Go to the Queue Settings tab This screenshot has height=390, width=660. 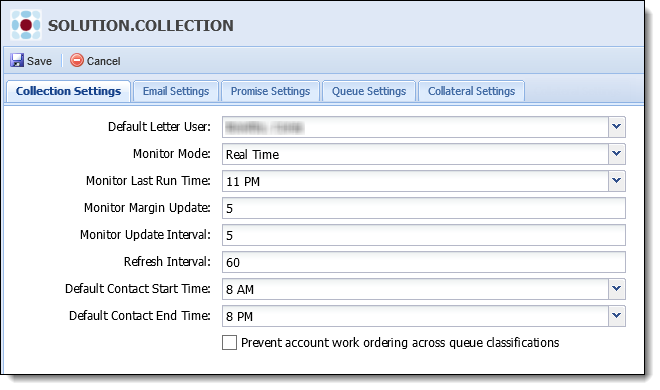pos(369,91)
